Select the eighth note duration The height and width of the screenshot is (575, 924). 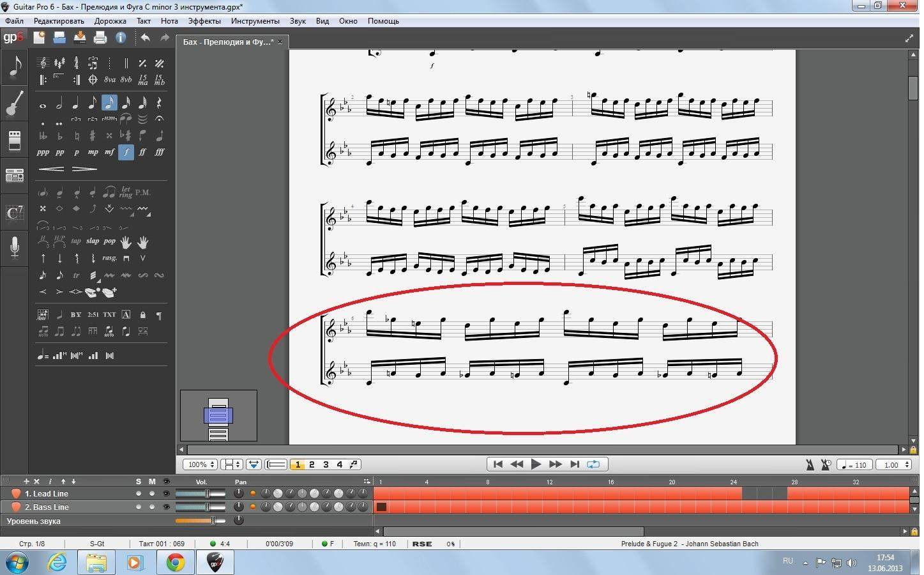93,103
